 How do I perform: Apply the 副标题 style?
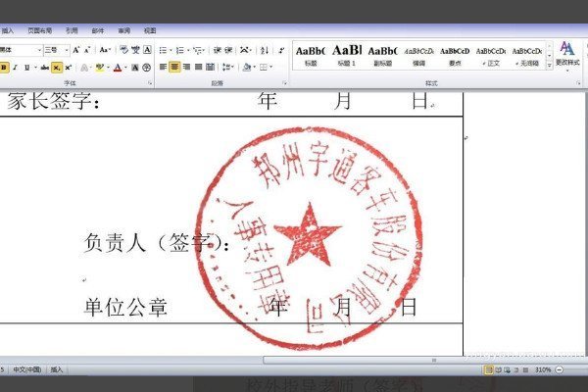click(x=382, y=56)
